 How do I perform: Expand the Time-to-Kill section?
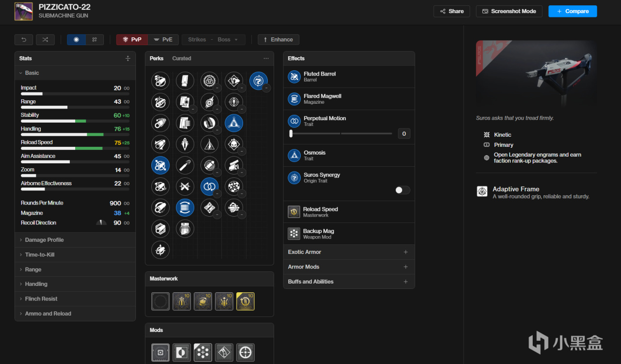point(75,254)
